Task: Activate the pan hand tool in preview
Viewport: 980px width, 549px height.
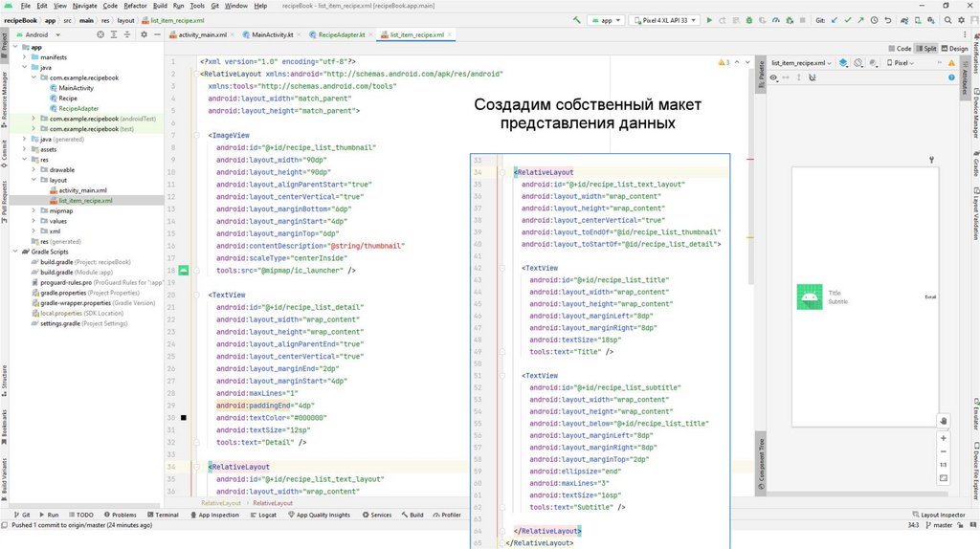Action: 944,420
